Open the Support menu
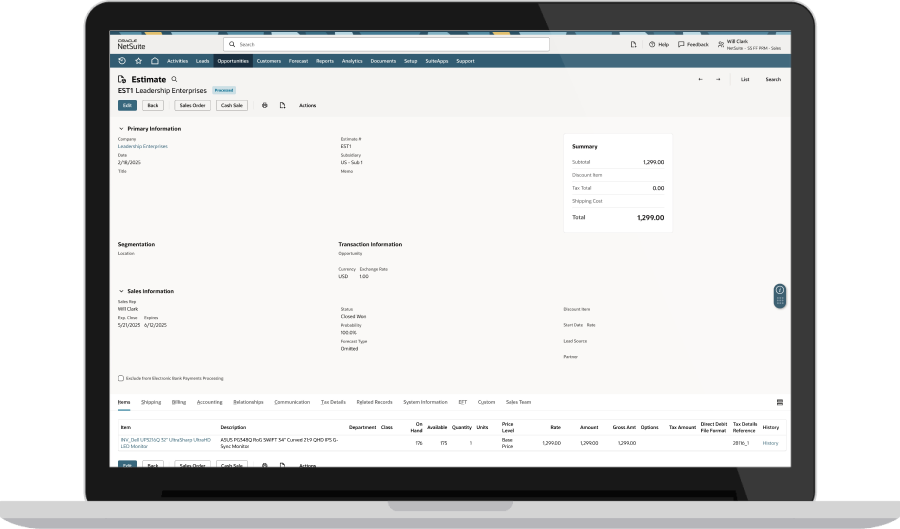The width and height of the screenshot is (900, 529). 465,61
